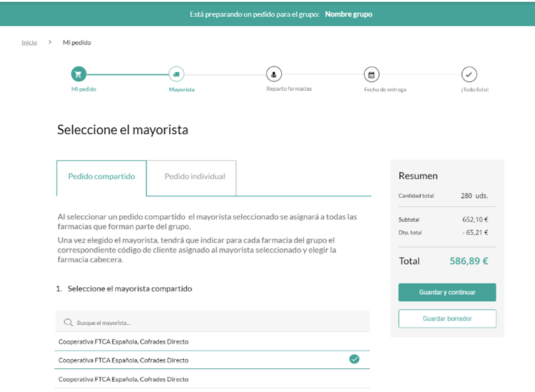The width and height of the screenshot is (535, 392).
Task: Click the shopping cart step icon
Action: point(78,74)
